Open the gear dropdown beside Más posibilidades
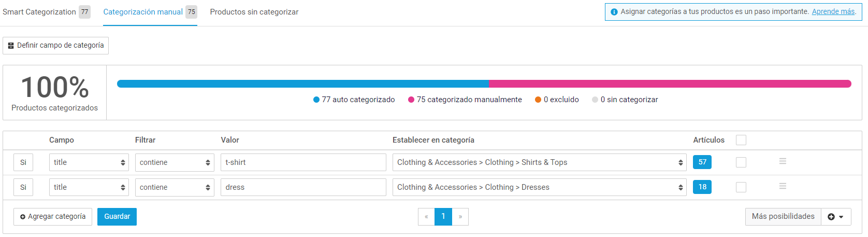Image resolution: width=868 pixels, height=237 pixels. (x=836, y=217)
